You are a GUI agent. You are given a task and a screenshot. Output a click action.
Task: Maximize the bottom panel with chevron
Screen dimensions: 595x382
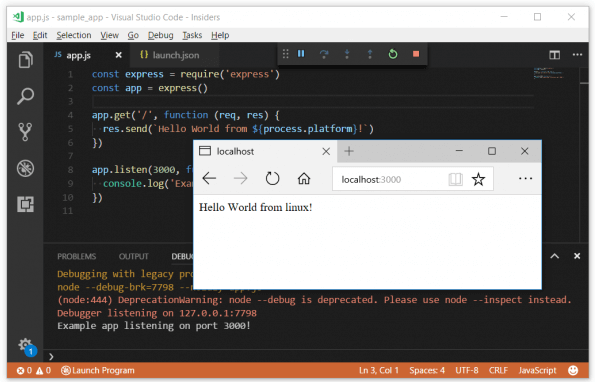[x=554, y=256]
